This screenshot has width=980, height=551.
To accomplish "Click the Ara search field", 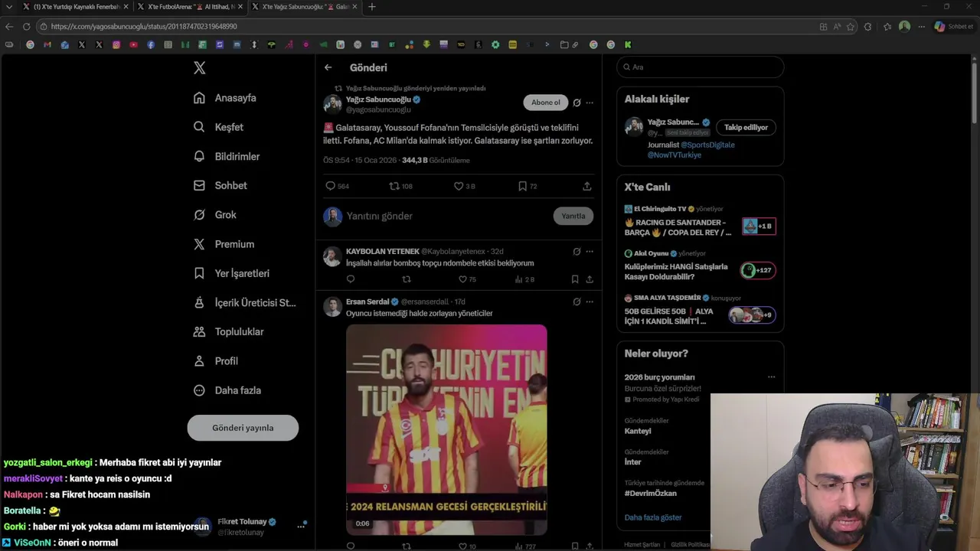I will [x=700, y=67].
